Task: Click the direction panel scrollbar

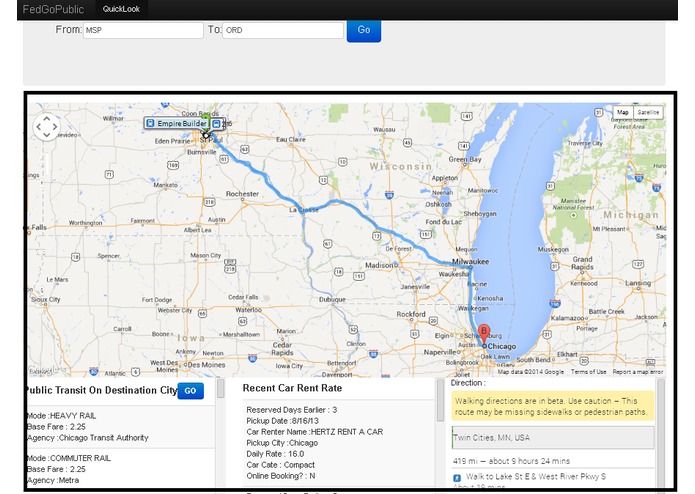Action: [x=660, y=432]
